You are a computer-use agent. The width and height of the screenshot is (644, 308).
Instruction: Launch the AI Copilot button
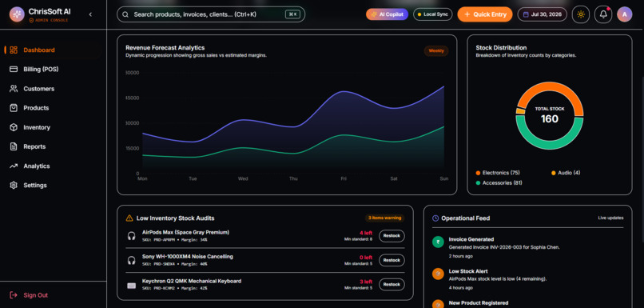tap(387, 14)
